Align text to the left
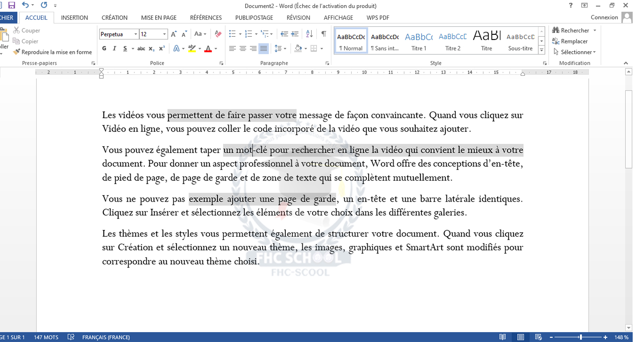 tap(232, 49)
